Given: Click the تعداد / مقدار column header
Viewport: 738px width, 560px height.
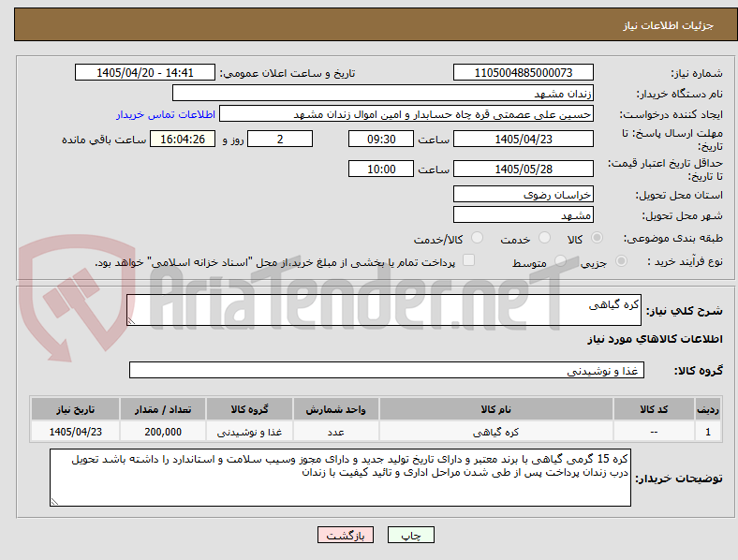Looking at the screenshot, I should (163, 409).
